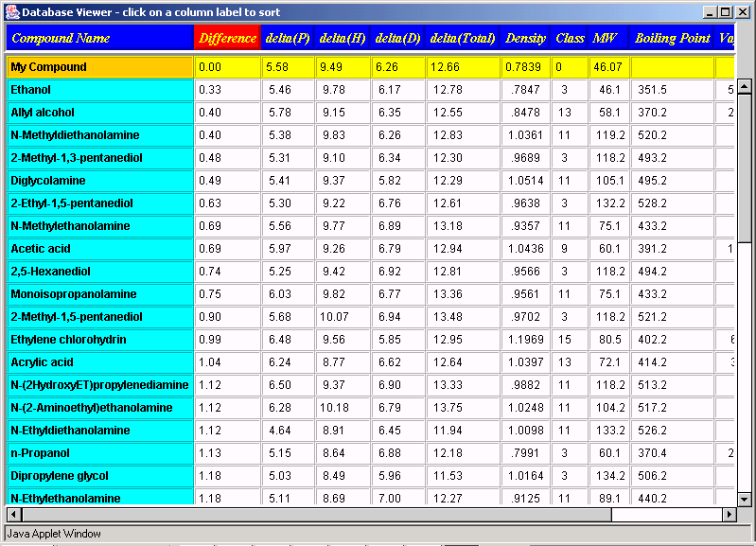Sort by delta(Total) column label
The width and height of the screenshot is (756, 546).
tap(463, 39)
